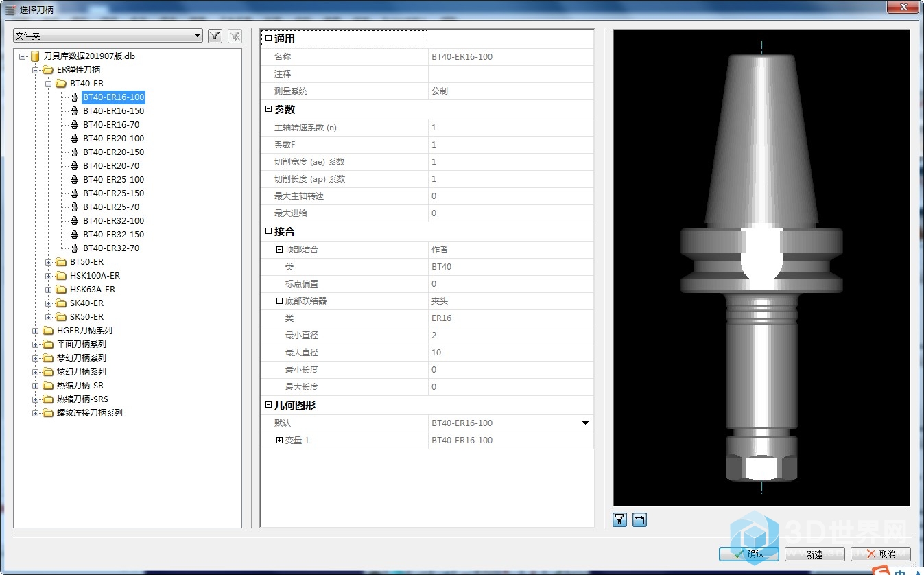Image resolution: width=924 pixels, height=575 pixels.
Task: Select BT40-ER32-100 in the tree
Action: (113, 221)
